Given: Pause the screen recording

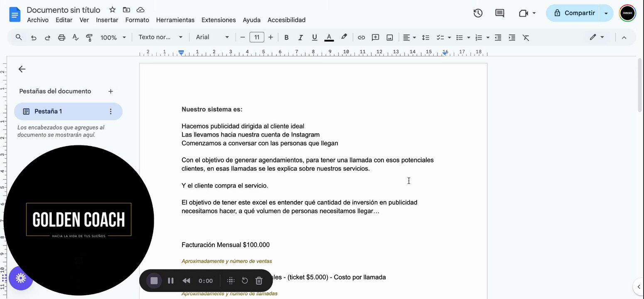Looking at the screenshot, I should [x=170, y=281].
